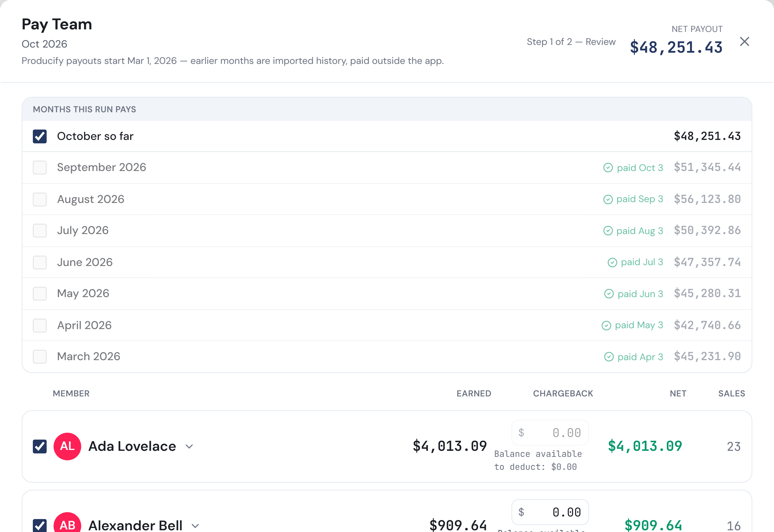
Task: Deselect Ada Lovelace member checkbox
Action: [40, 446]
